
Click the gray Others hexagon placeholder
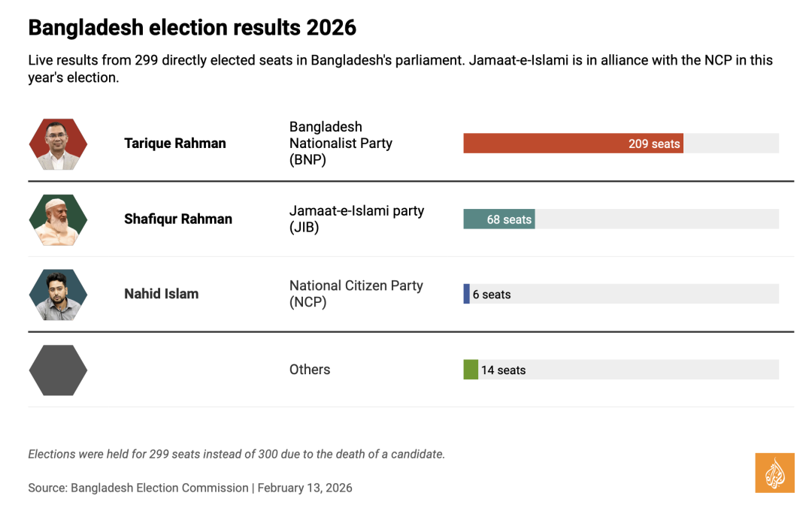[58, 370]
